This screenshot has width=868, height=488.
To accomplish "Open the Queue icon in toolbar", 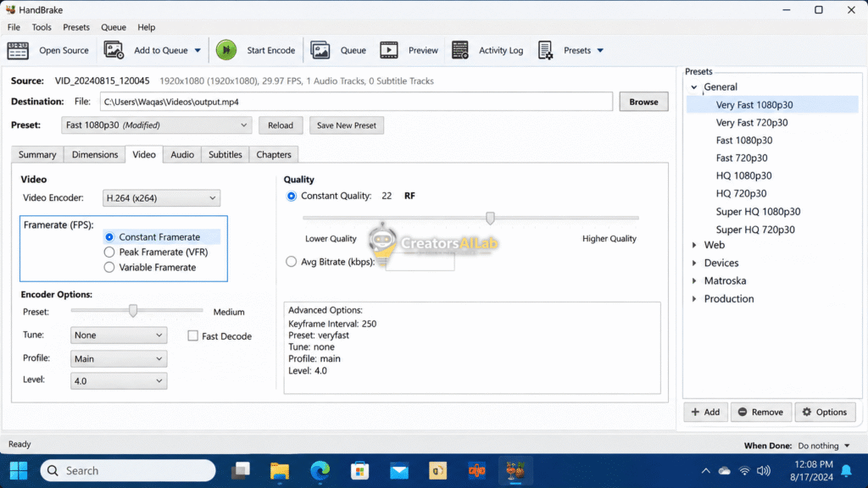I will coord(320,50).
